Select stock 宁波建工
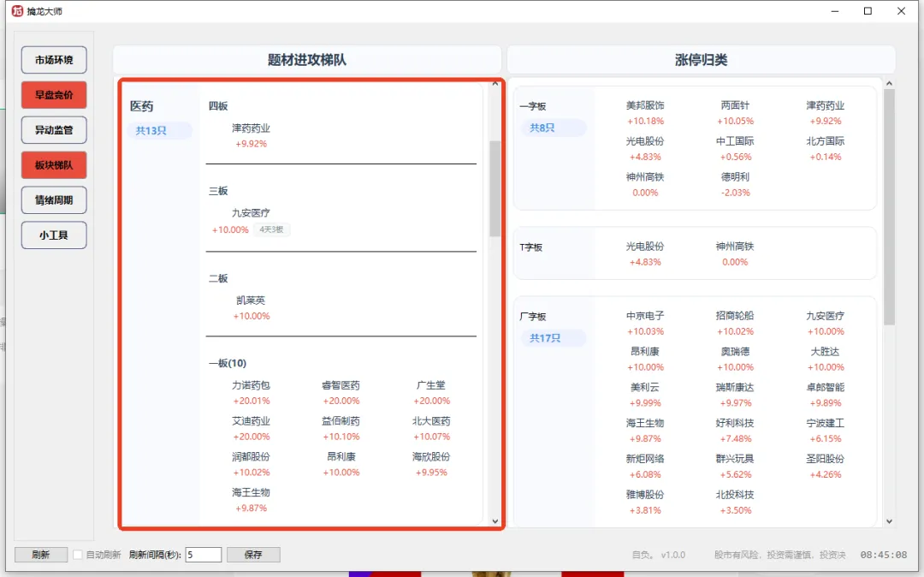 tap(825, 423)
